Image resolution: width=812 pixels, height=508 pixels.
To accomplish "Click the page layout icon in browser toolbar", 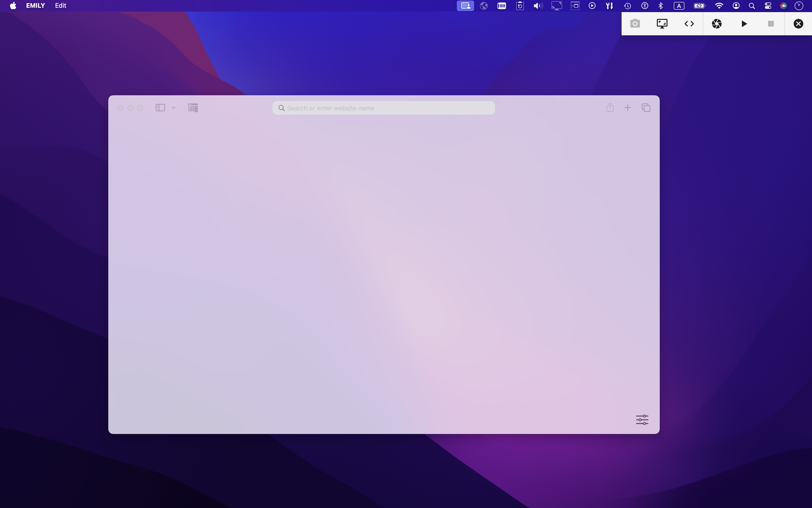I will [193, 107].
